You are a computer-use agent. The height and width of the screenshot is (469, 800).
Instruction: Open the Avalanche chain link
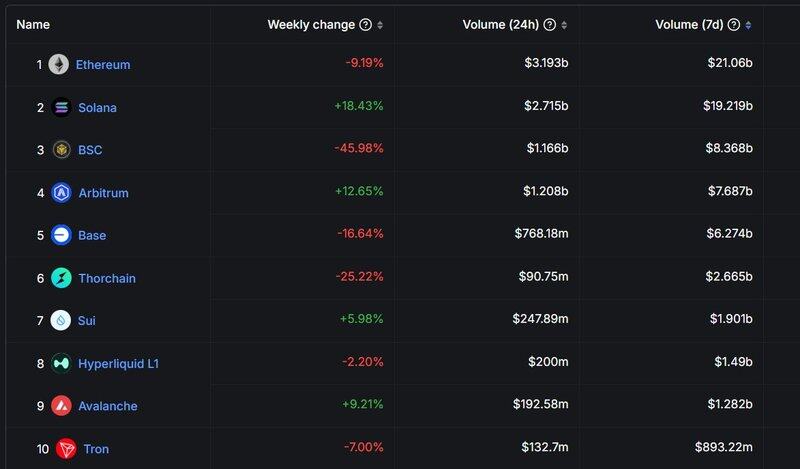(x=108, y=406)
